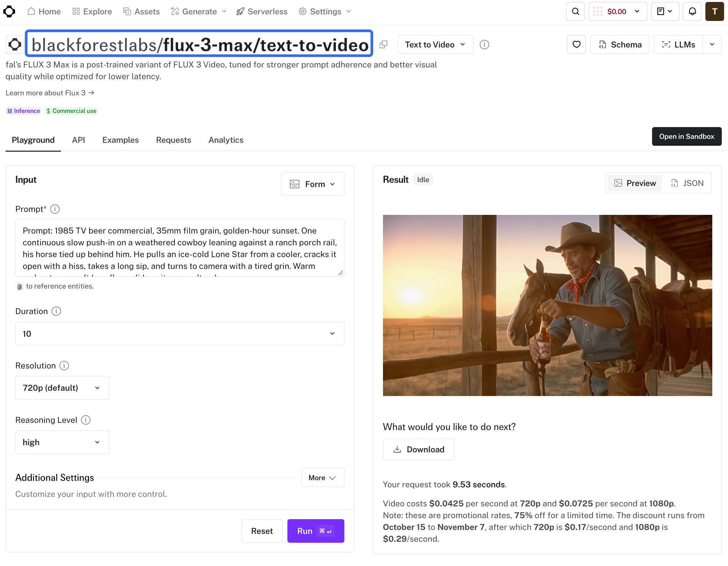Switch to the Analytics tab
This screenshot has width=728, height=566.
pos(226,140)
